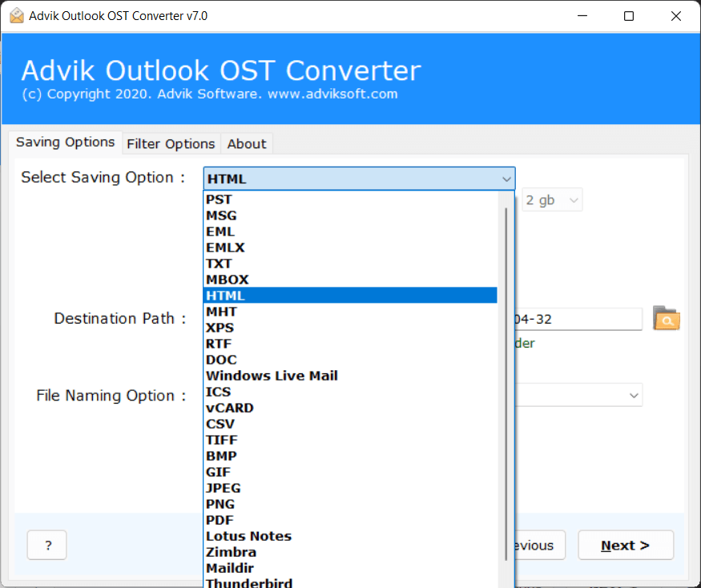Click the Next > button
The width and height of the screenshot is (701, 588).
[626, 545]
